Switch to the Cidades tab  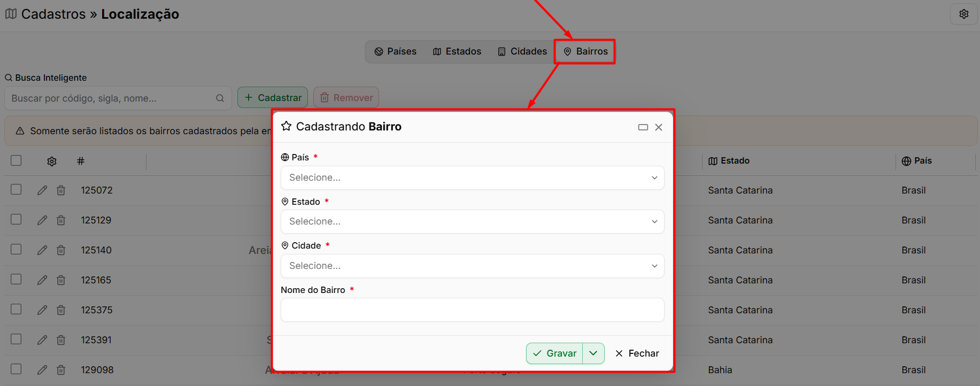[x=522, y=51]
